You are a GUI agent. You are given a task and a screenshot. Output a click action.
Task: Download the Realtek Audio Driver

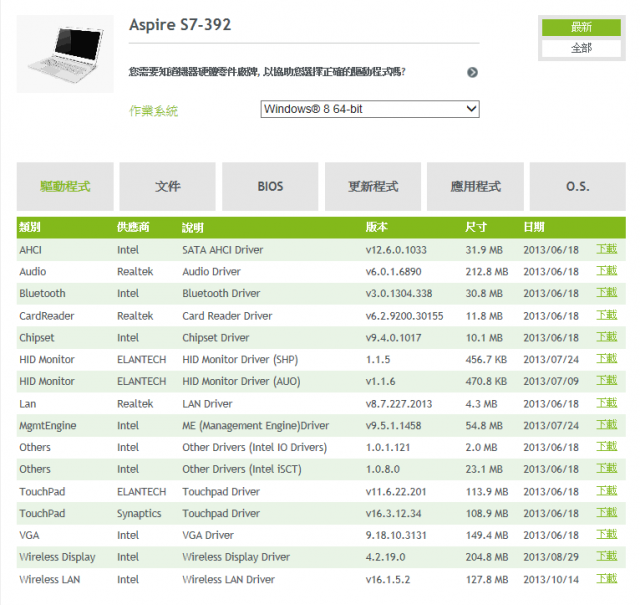pos(607,270)
